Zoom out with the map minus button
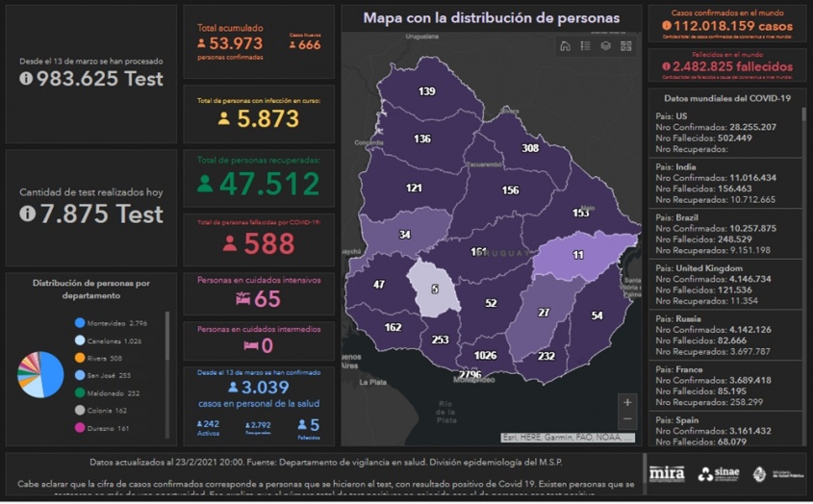Image resolution: width=813 pixels, height=504 pixels. point(627,419)
